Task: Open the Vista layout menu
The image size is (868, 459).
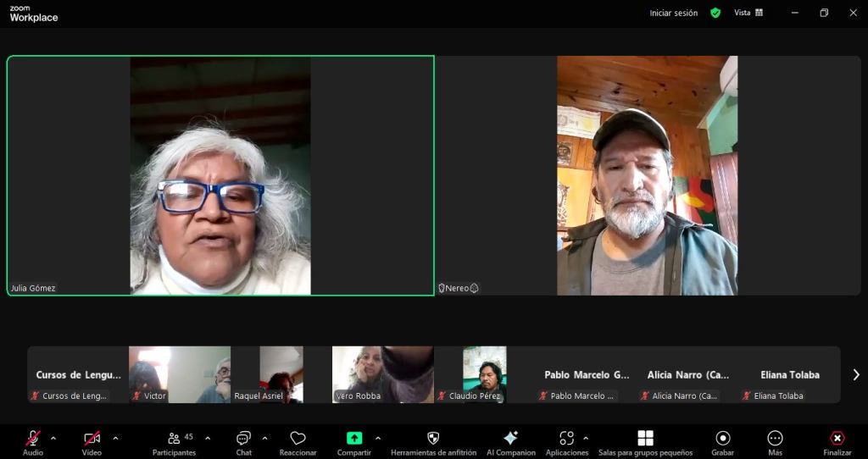Action: [748, 13]
